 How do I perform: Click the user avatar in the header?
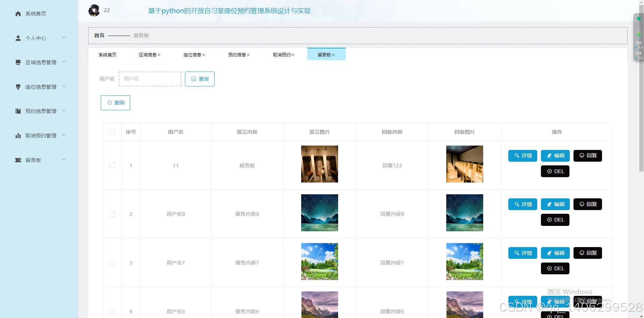click(x=94, y=10)
